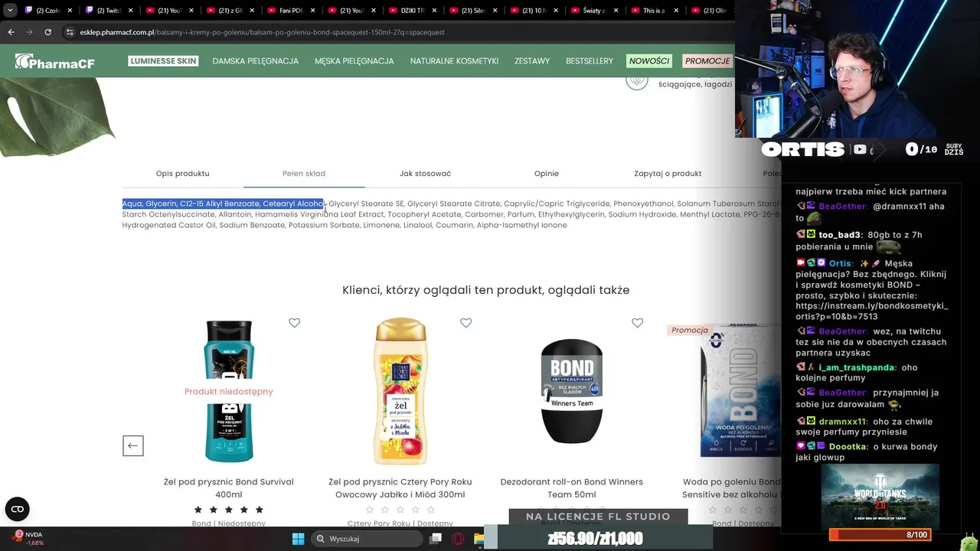
Task: Open MĘSKA PIELĘGNACJA menu
Action: pyautogui.click(x=354, y=61)
